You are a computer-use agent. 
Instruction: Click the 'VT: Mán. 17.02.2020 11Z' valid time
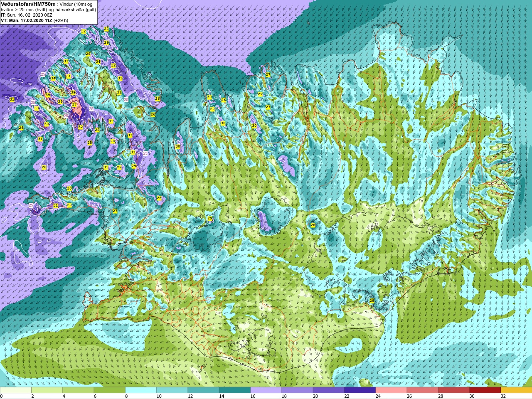click(26, 20)
